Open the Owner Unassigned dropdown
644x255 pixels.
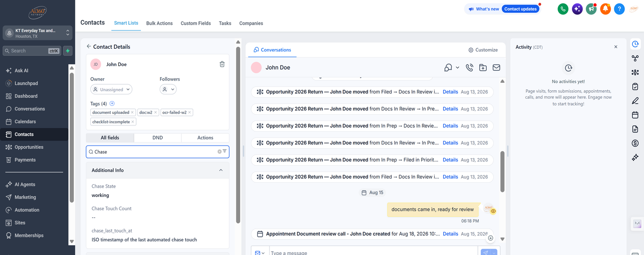click(x=111, y=89)
